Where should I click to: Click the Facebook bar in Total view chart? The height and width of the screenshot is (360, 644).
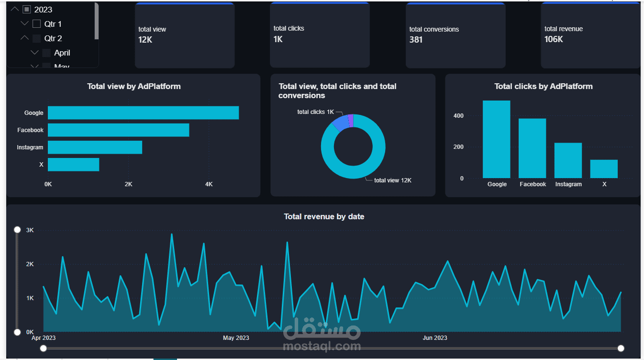pos(118,130)
